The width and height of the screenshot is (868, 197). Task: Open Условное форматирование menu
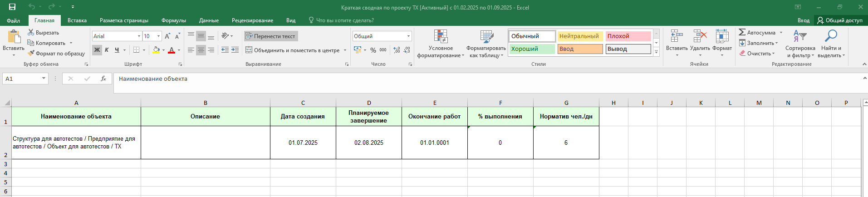click(x=441, y=44)
